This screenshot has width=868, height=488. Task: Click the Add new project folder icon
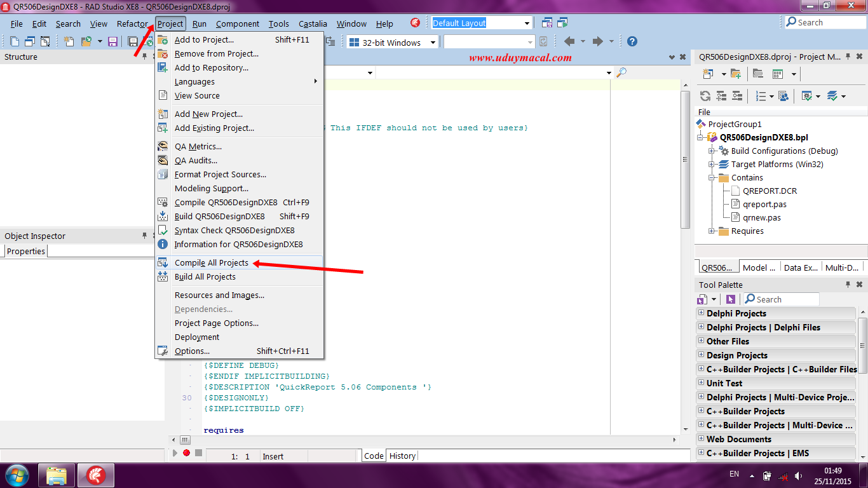pyautogui.click(x=736, y=74)
